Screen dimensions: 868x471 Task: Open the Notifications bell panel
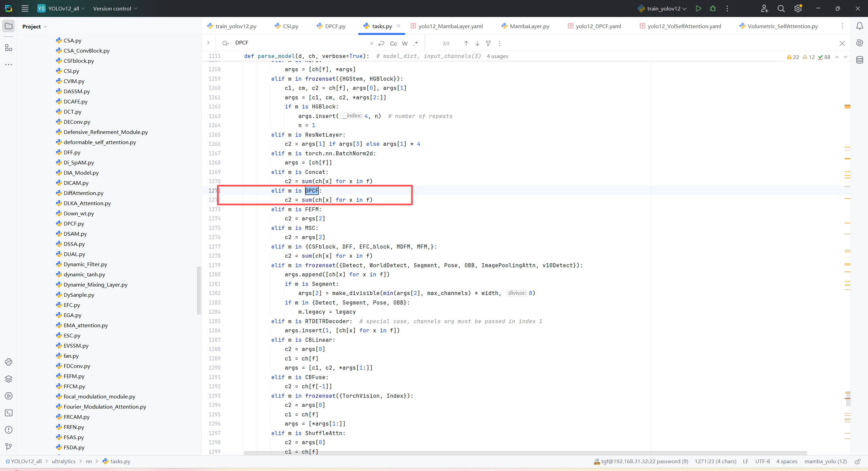[859, 26]
